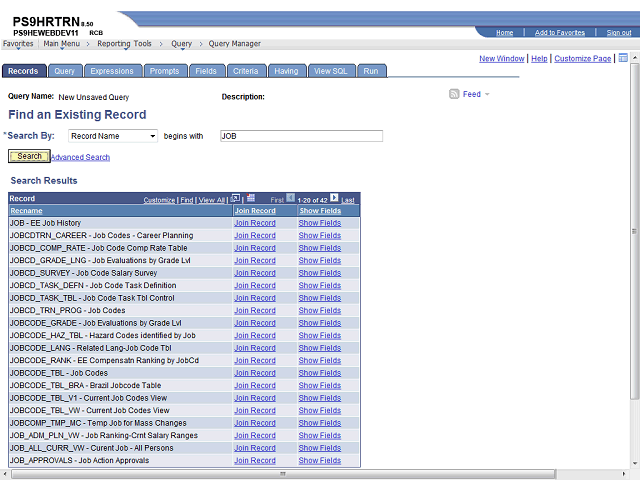The height and width of the screenshot is (480, 640).
Task: Switch to the Criteria tab
Action: pos(246,71)
